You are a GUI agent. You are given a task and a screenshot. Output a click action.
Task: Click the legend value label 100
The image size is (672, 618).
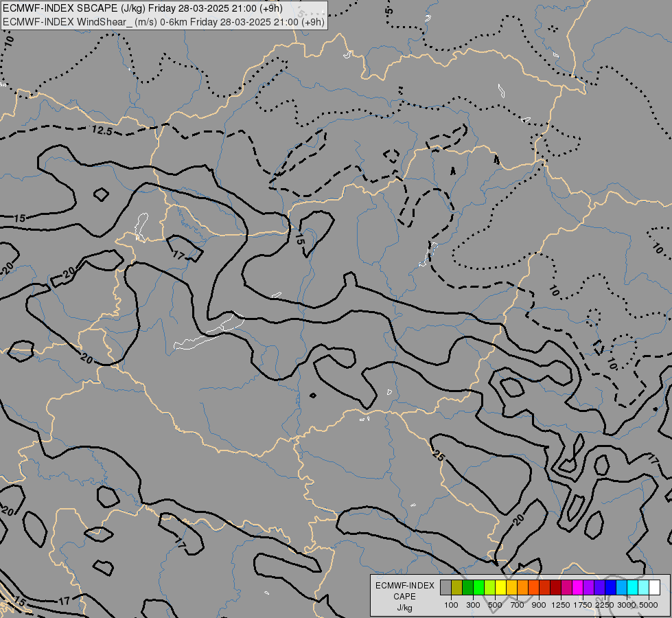pos(451,605)
